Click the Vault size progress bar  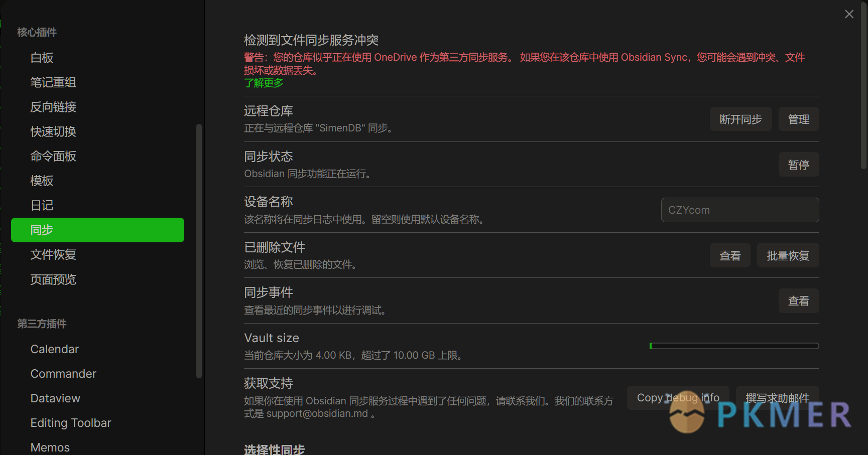(734, 346)
